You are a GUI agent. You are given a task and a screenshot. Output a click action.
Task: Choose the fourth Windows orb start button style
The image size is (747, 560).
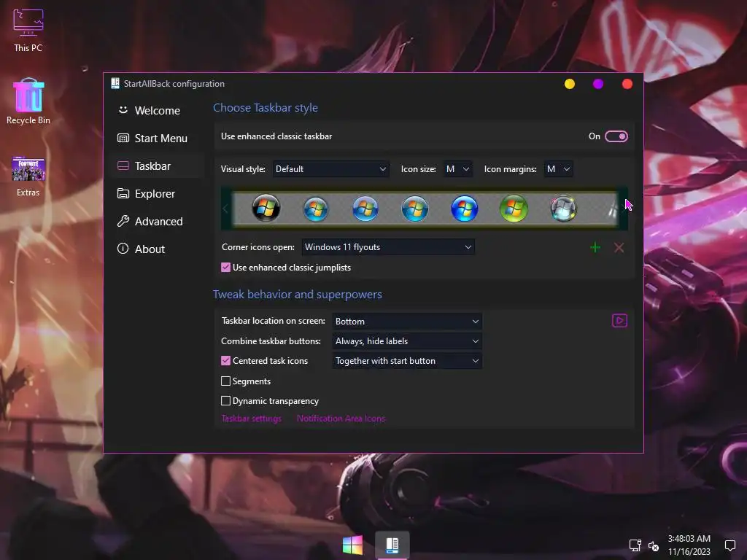[414, 208]
